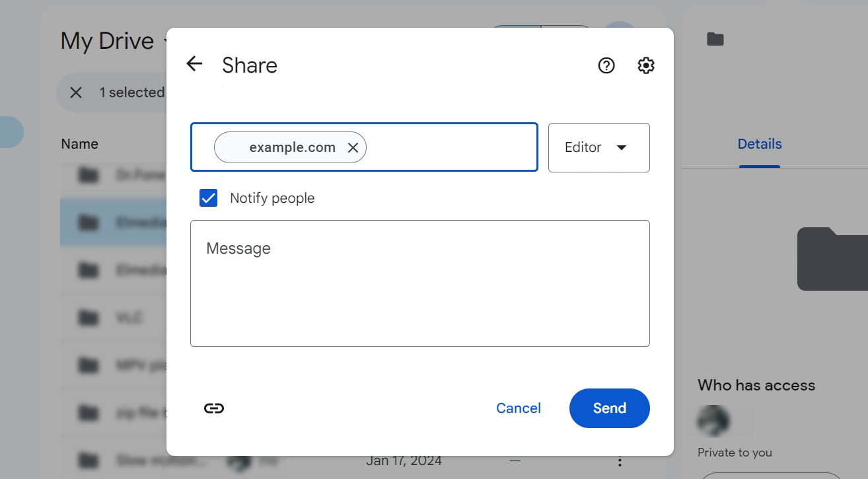Click the VLC folder icon

coord(88,317)
